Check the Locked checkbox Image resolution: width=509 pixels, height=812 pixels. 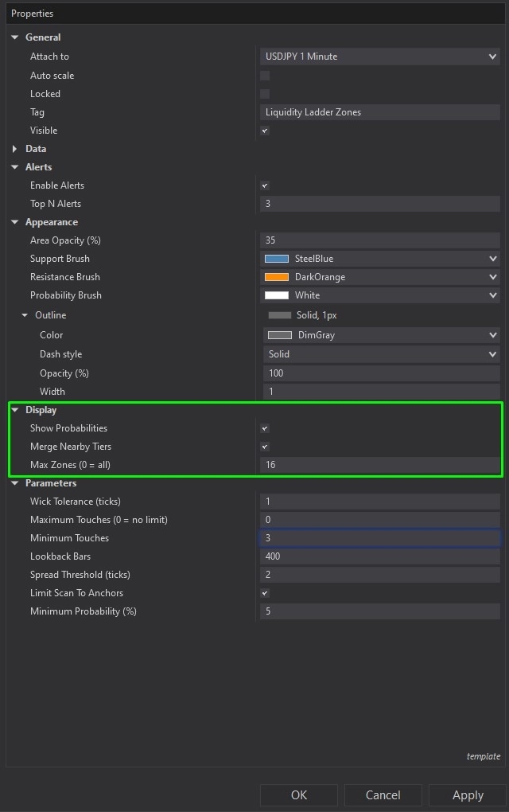point(265,94)
